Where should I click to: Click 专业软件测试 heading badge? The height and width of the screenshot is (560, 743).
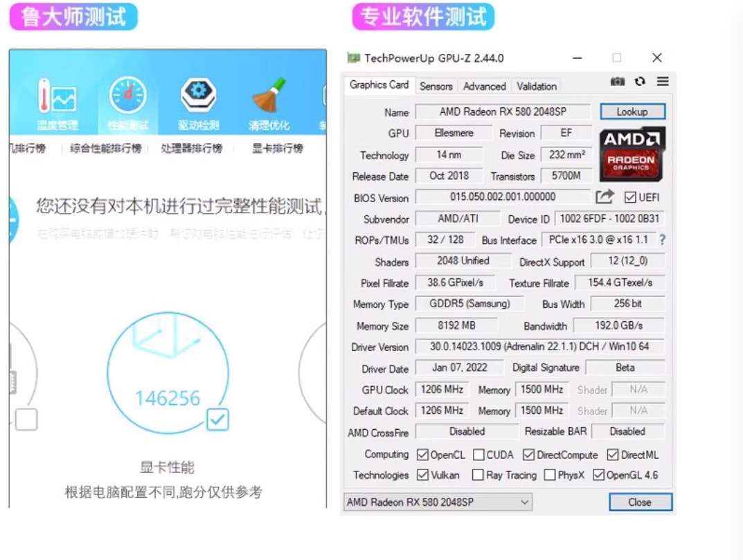click(423, 17)
